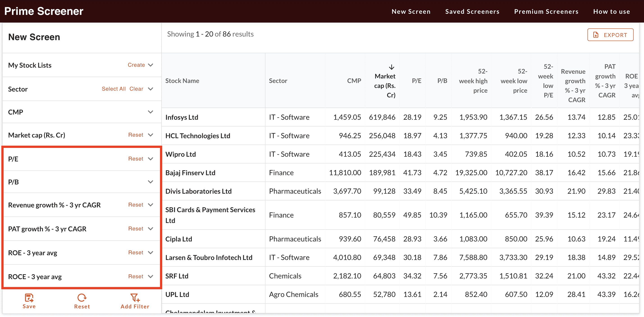Screen dimensions: 644x317
Task: Click Select All in Sector filter
Action: 114,89
